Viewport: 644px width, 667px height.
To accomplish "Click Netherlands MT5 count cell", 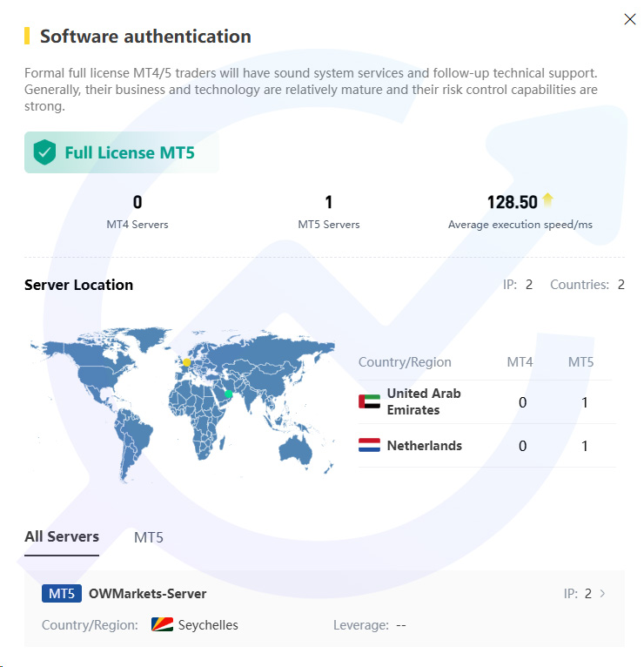I will click(585, 446).
